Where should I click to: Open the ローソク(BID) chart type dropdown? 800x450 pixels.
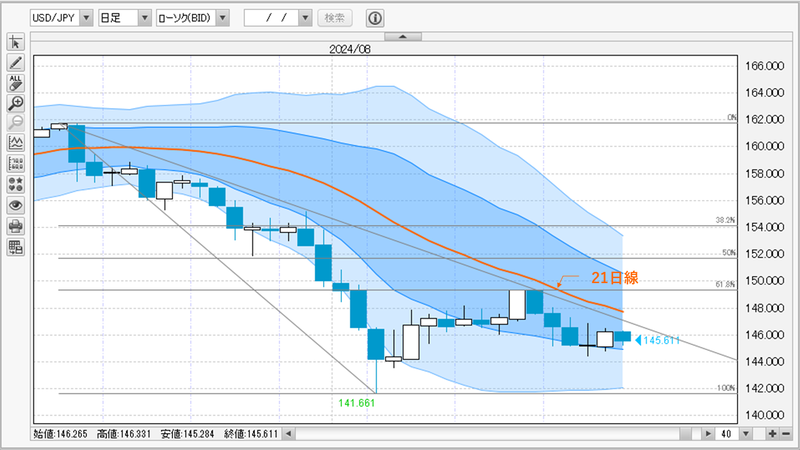222,18
